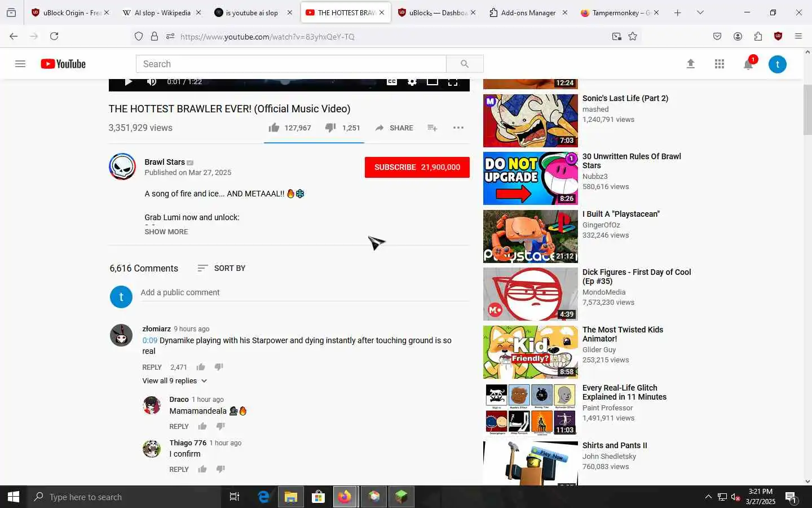The width and height of the screenshot is (812, 508).
Task: Save page to Pocket icon
Action: tap(717, 36)
